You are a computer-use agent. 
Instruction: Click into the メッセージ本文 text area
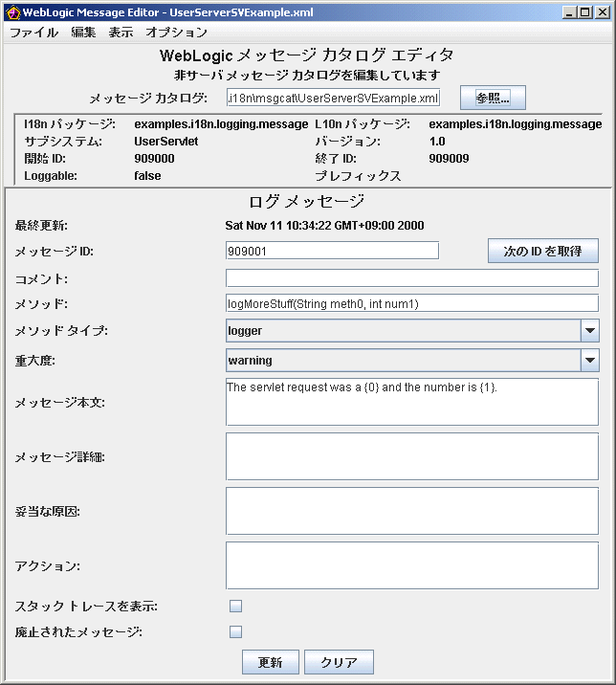pos(412,402)
